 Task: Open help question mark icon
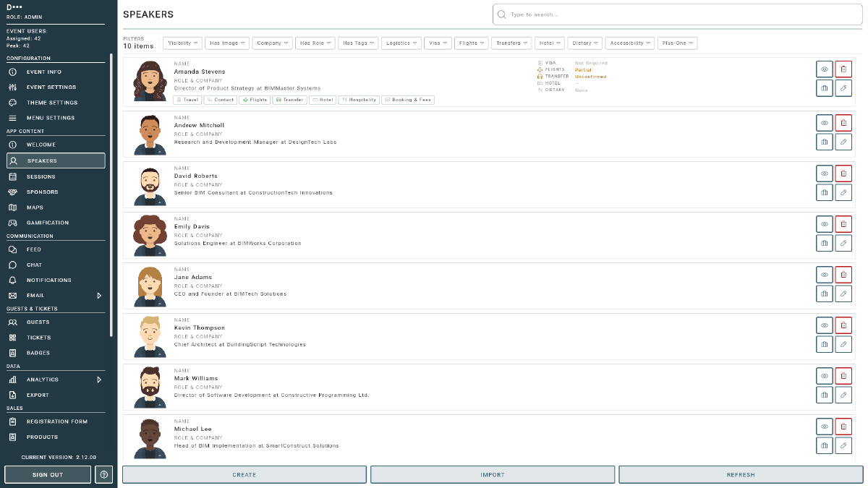tap(104, 475)
